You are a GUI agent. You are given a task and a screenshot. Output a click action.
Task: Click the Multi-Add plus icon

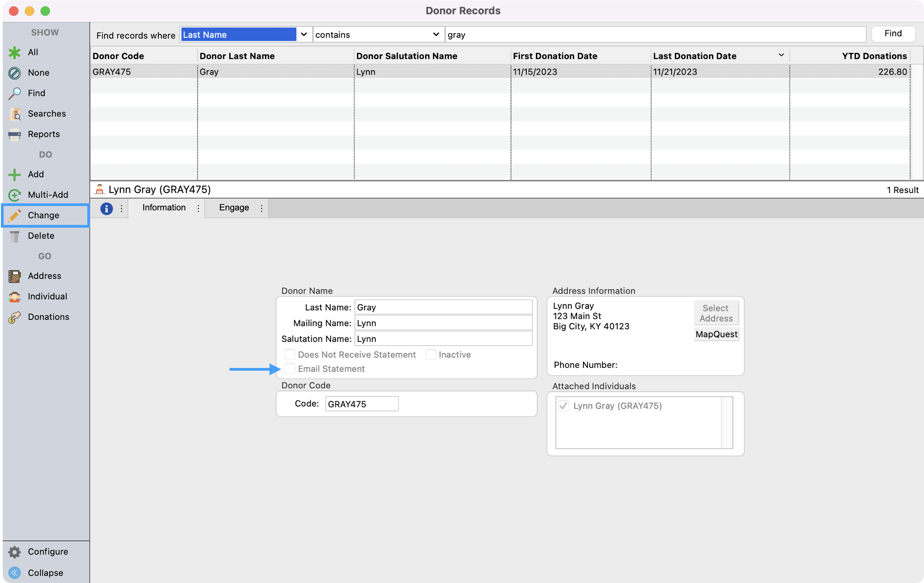(x=14, y=195)
